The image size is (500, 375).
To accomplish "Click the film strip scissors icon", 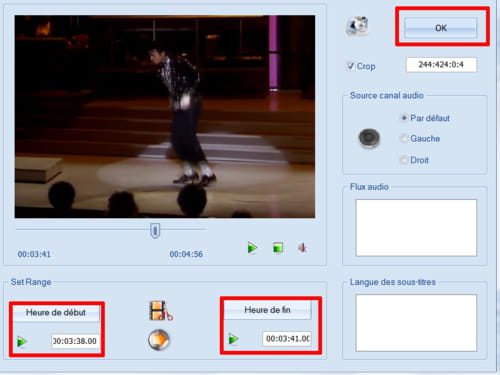I will (161, 311).
